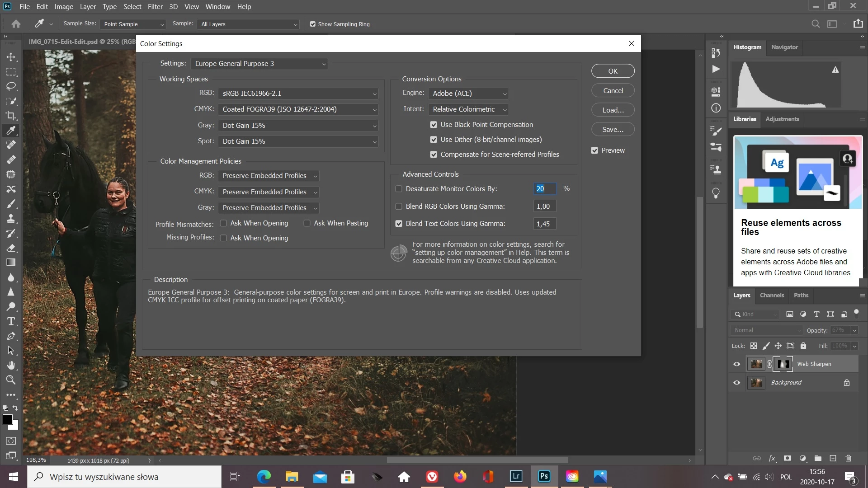Image resolution: width=868 pixels, height=488 pixels.
Task: Click the delete layer trash icon
Action: pyautogui.click(x=848, y=458)
